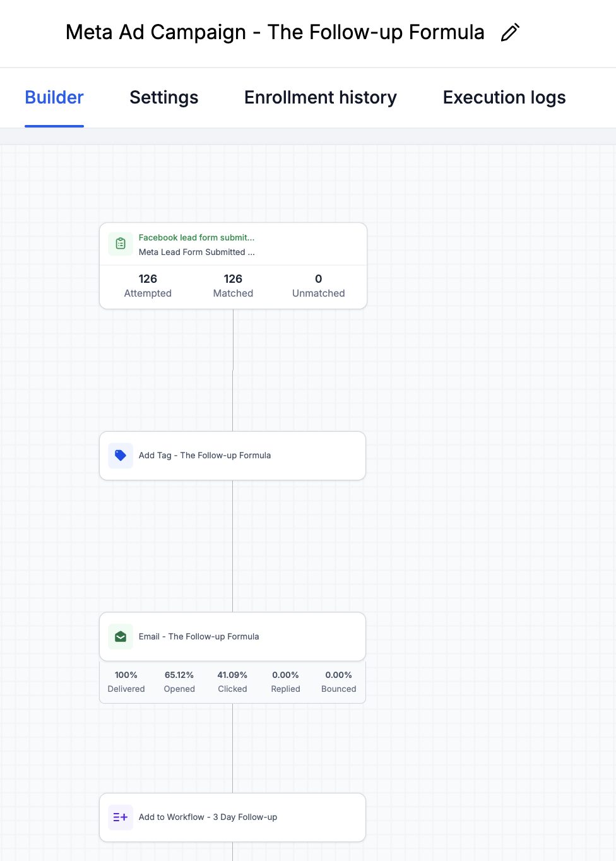Click the 0.00% Bounced email stat
The width and height of the screenshot is (616, 861).
339,682
